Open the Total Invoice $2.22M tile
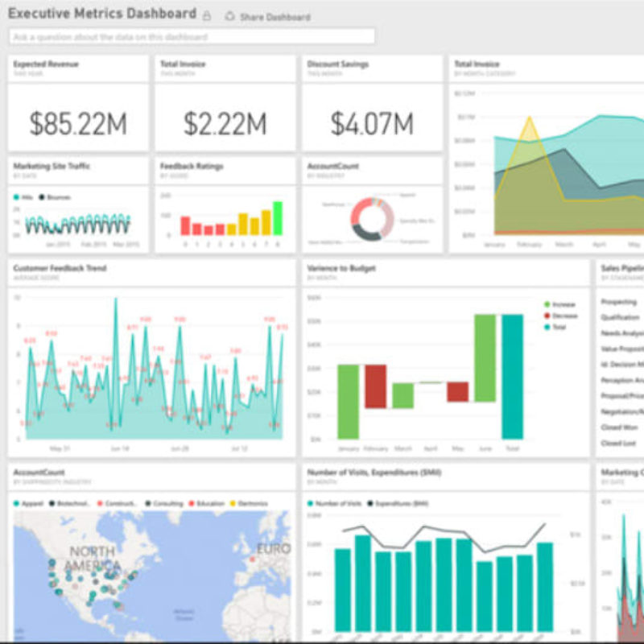The image size is (644, 644). [x=225, y=122]
